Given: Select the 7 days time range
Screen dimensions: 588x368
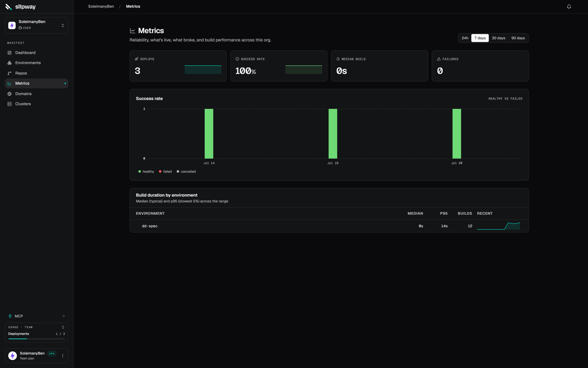Looking at the screenshot, I should click(480, 38).
